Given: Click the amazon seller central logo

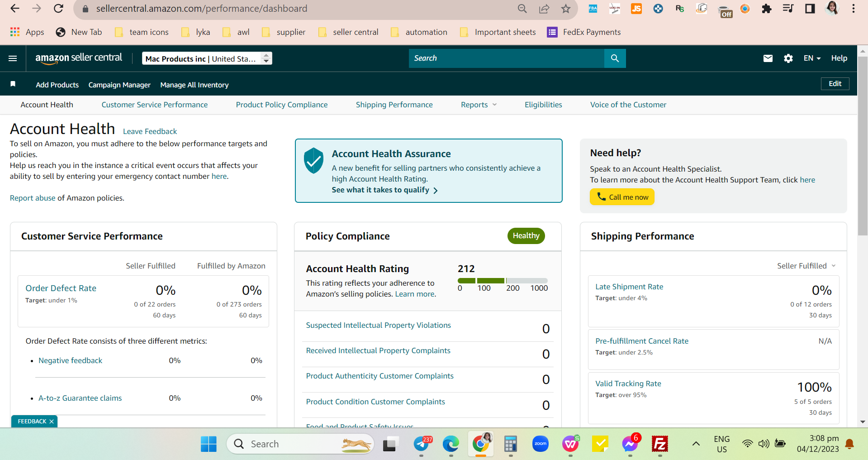Looking at the screenshot, I should pos(79,58).
